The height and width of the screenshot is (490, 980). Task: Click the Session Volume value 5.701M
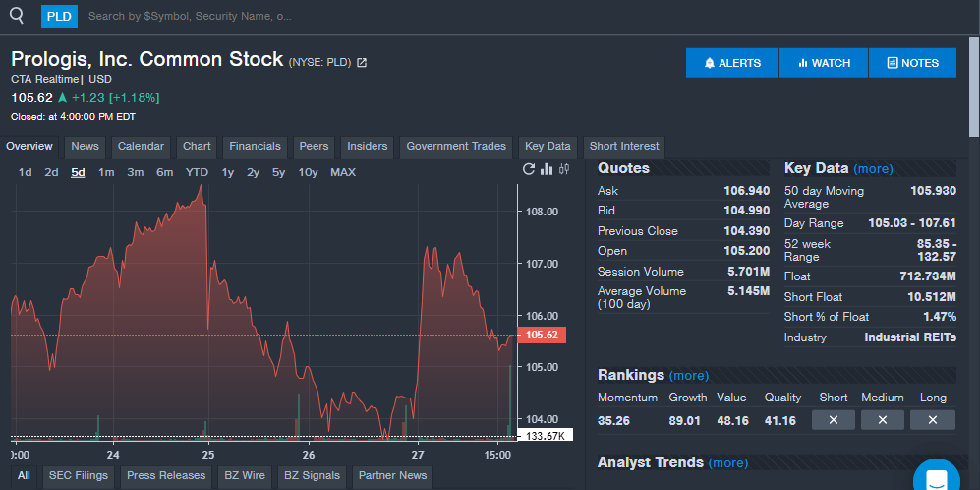[x=749, y=271]
